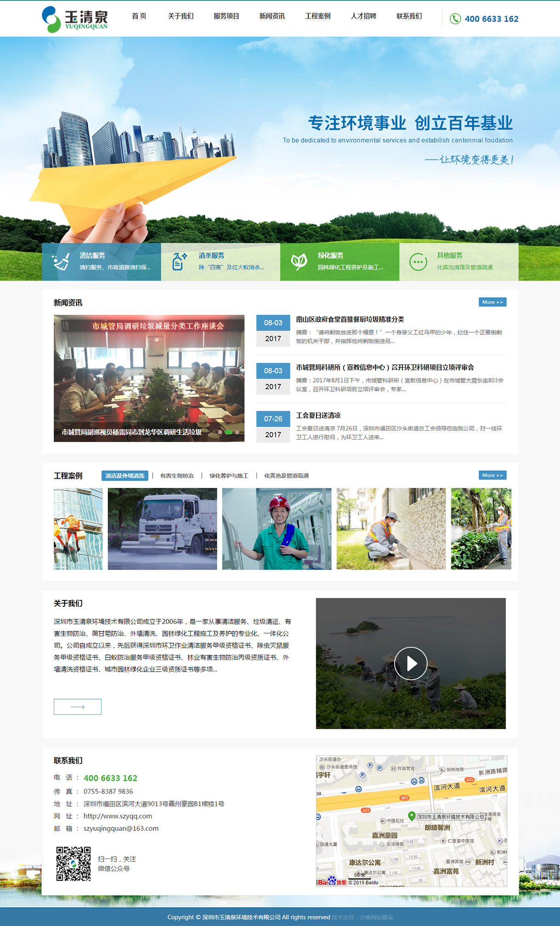
Task: Click the leaf greening service icon
Action: click(x=299, y=261)
